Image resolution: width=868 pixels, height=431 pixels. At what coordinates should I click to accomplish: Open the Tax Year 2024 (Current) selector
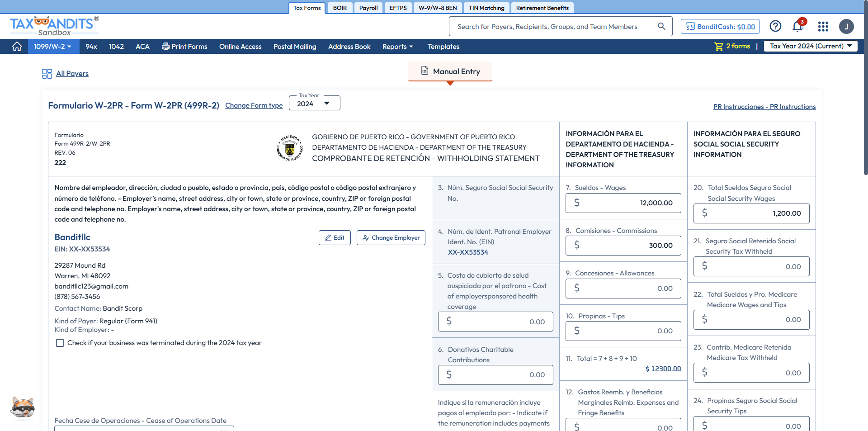(810, 46)
